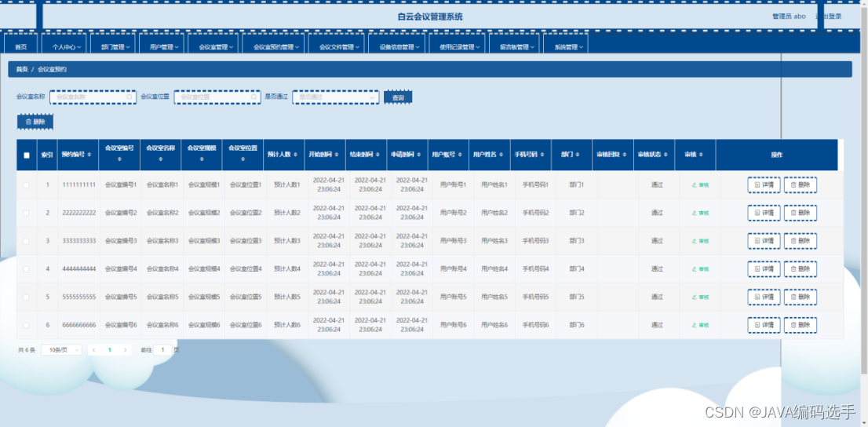
Task: Sort table by 审核状态 column arrows
Action: 666,155
